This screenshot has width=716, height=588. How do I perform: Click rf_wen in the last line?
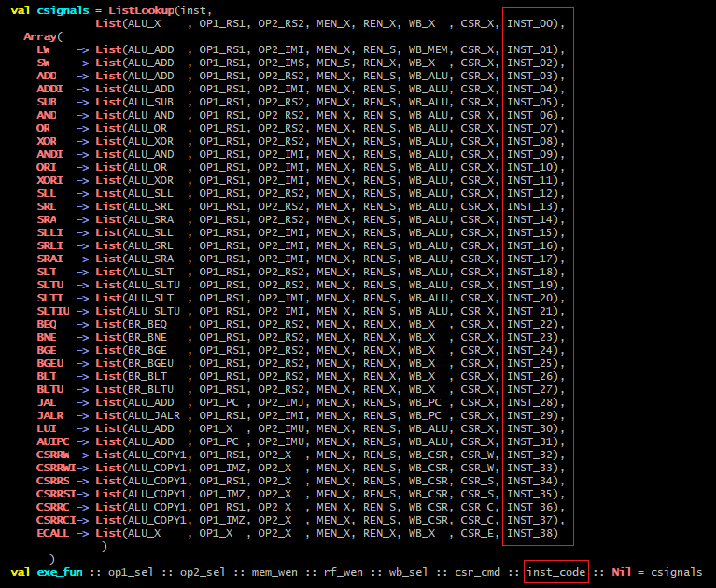click(343, 572)
